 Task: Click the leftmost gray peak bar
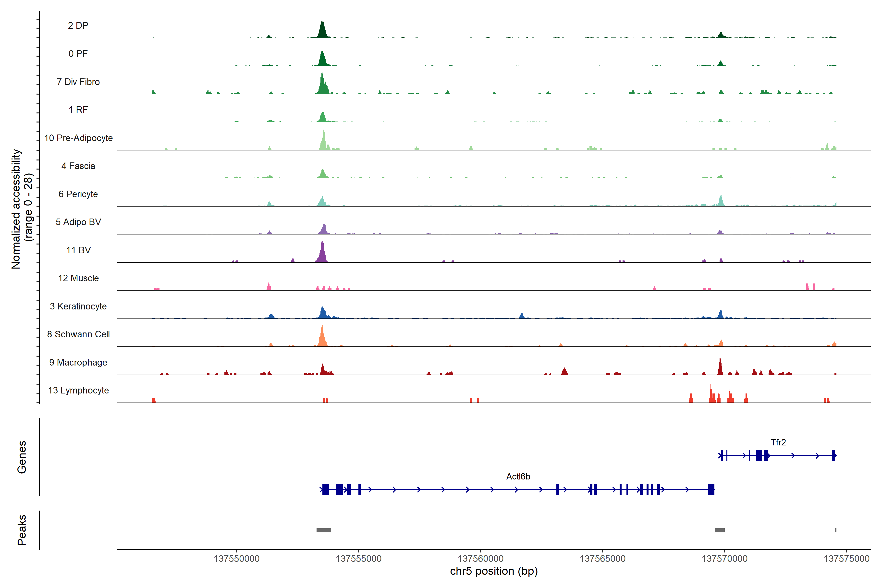[324, 530]
